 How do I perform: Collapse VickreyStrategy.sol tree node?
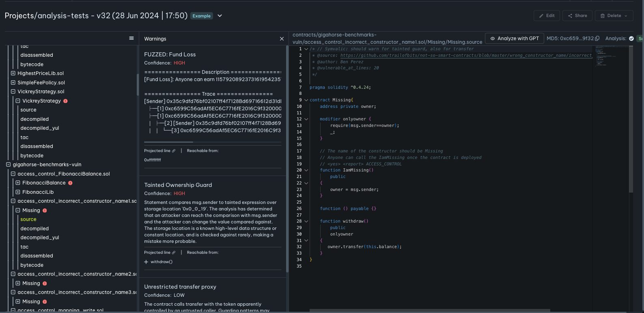pyautogui.click(x=13, y=92)
